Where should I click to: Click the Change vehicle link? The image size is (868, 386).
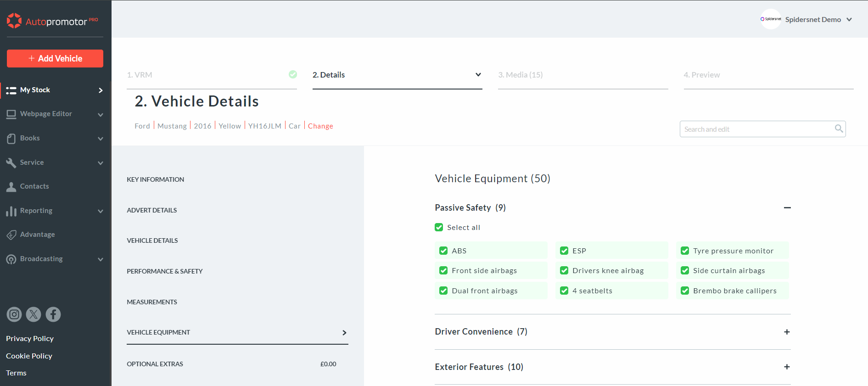coord(320,126)
